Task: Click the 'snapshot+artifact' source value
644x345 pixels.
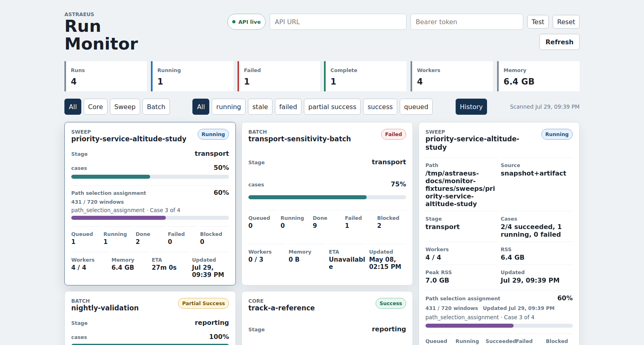Action: pyautogui.click(x=533, y=173)
